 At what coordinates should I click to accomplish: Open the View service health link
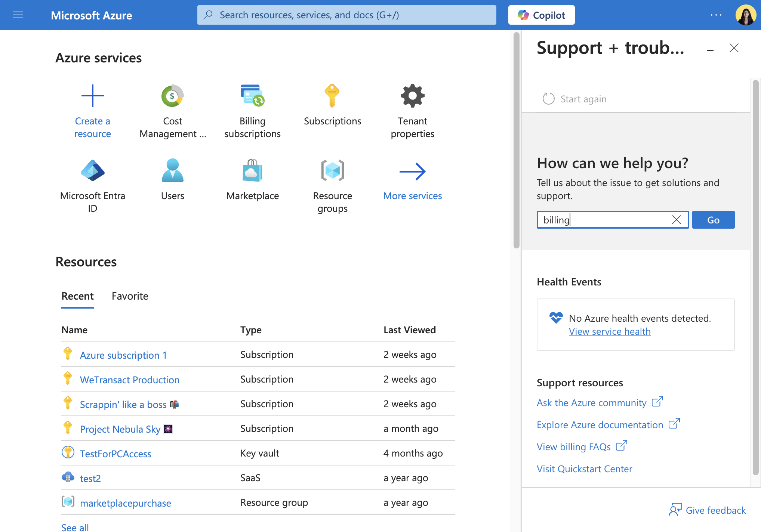[610, 331]
